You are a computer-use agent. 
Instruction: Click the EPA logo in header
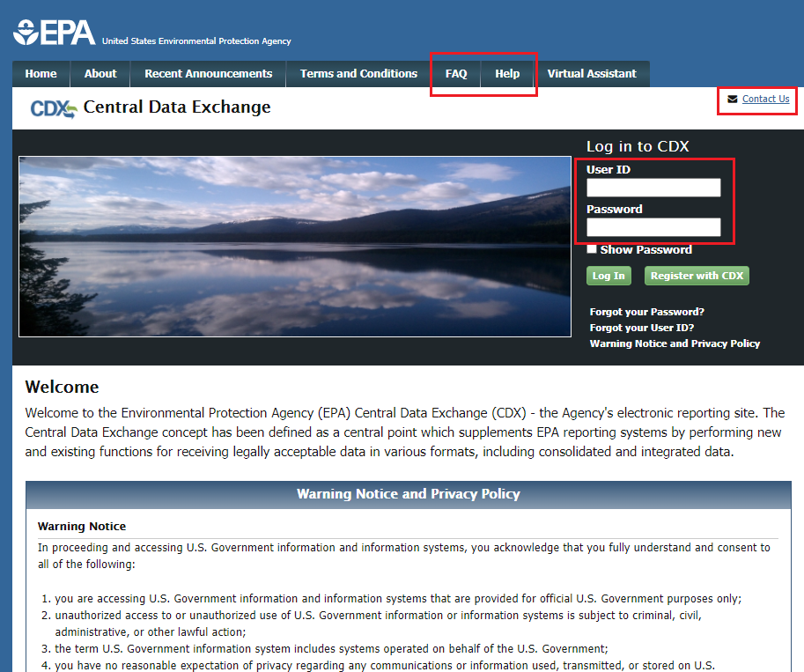[54, 33]
